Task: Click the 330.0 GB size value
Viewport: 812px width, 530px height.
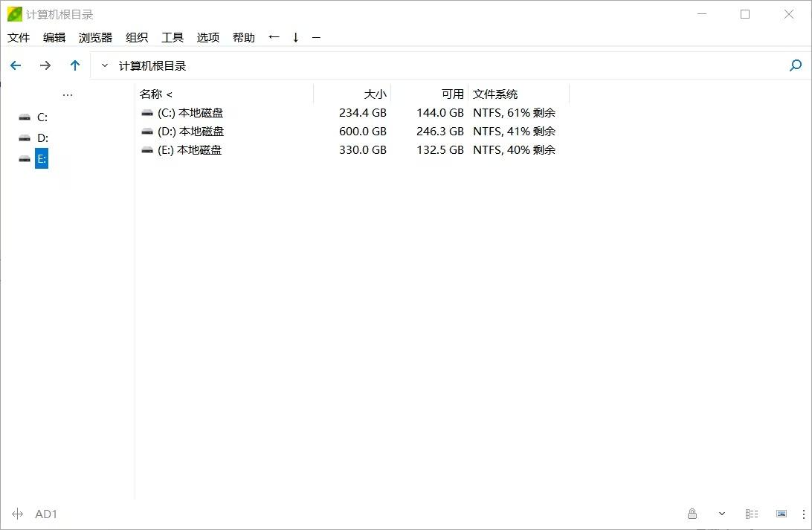Action: pyautogui.click(x=363, y=150)
